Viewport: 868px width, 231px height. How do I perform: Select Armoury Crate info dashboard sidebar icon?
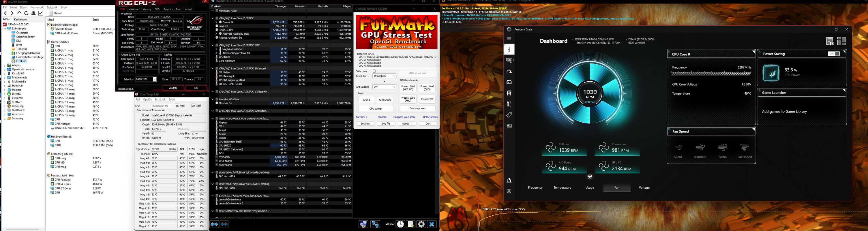[509, 50]
